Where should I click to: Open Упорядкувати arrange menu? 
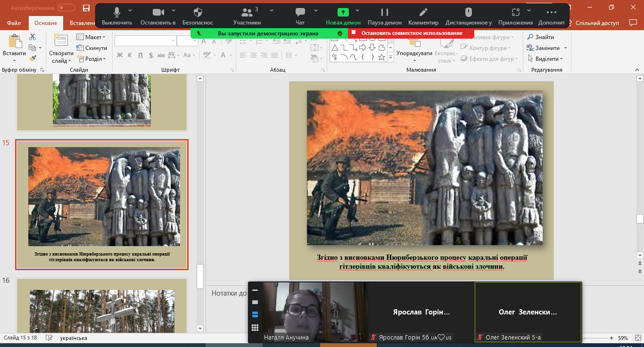click(414, 49)
